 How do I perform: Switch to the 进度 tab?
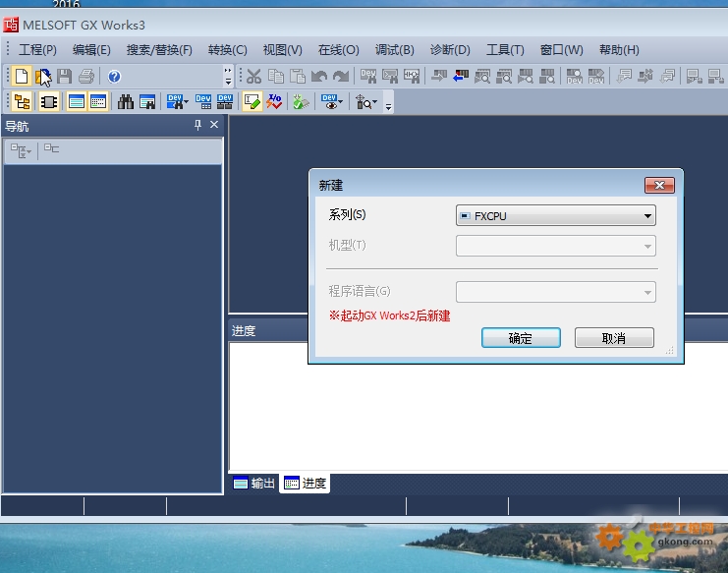(305, 484)
